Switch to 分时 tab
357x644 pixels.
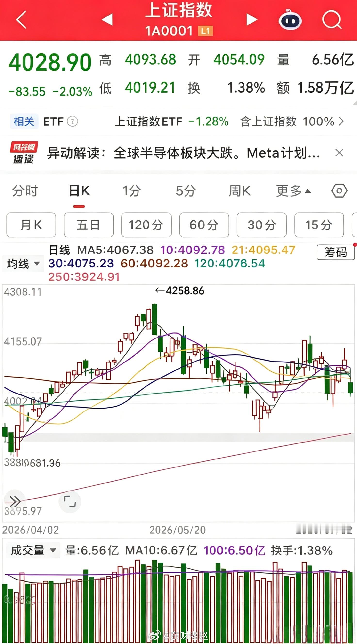pyautogui.click(x=25, y=191)
